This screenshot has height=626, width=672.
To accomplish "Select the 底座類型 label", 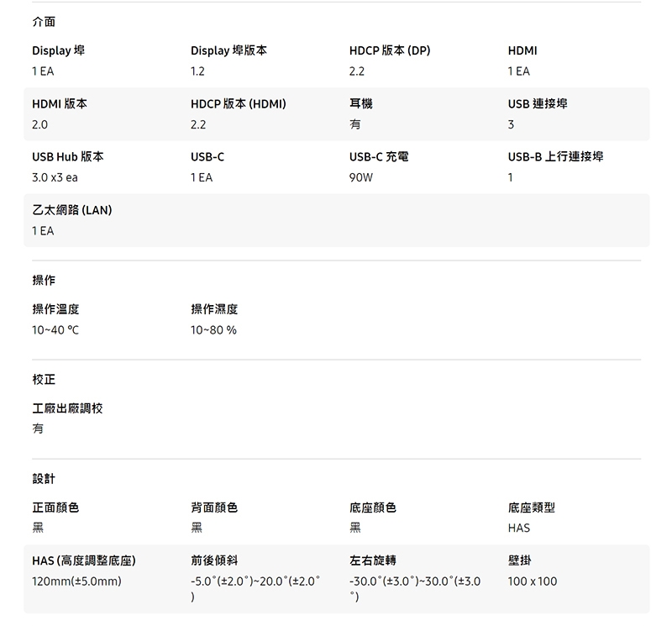I will [532, 508].
